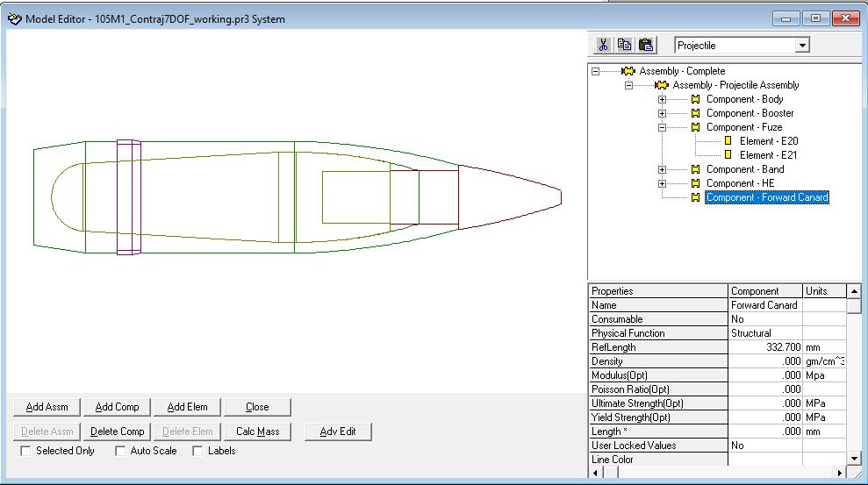The image size is (868, 485).
Task: Click the Cut scissors icon
Action: coord(604,45)
